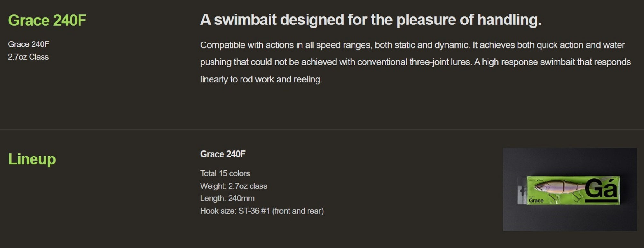
Task: Click the 2.7oz Class text on the left
Action: [28, 57]
